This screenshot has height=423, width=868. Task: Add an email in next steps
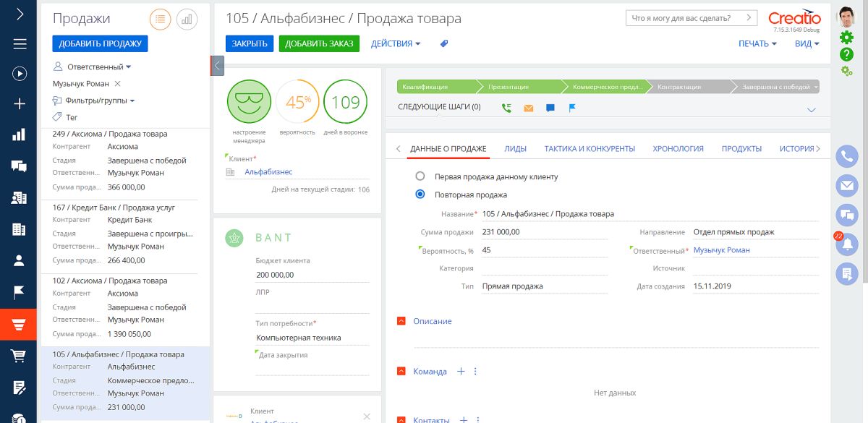[x=528, y=108]
